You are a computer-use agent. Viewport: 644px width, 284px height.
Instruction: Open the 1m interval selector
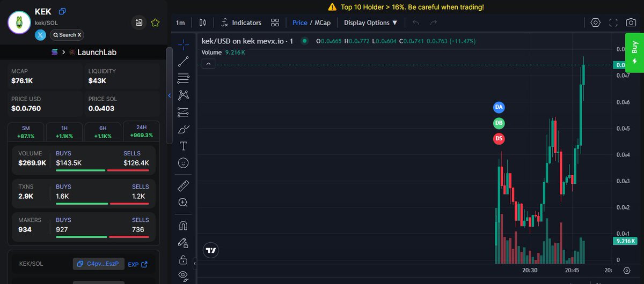pos(180,23)
